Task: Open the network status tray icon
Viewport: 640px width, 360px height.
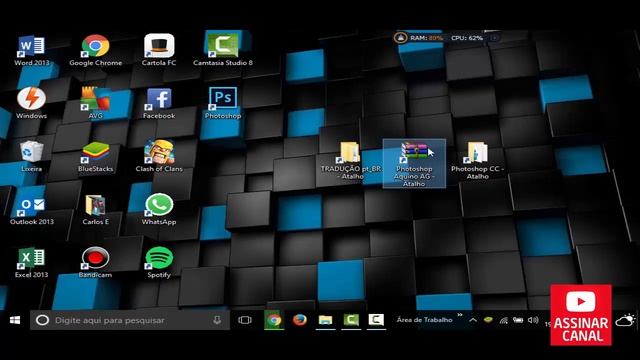Action: tap(504, 320)
